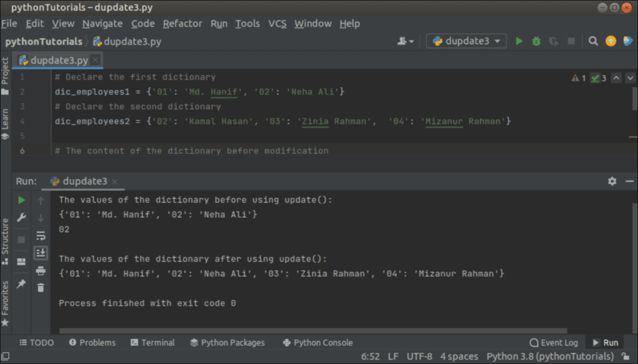638x364 pixels.
Task: Expand the dupdate3 run configuration dropdown
Action: point(466,41)
